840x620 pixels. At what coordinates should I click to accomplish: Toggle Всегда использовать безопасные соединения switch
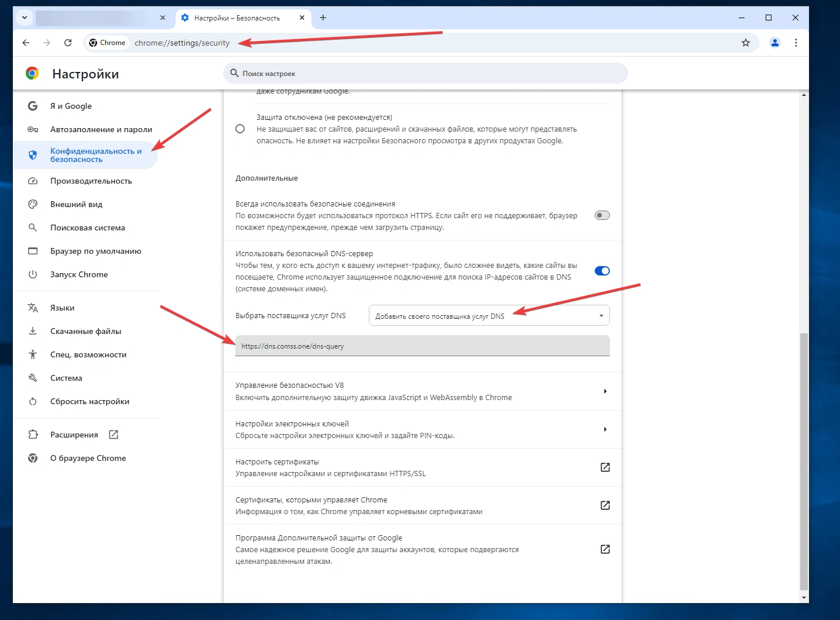[x=602, y=215]
